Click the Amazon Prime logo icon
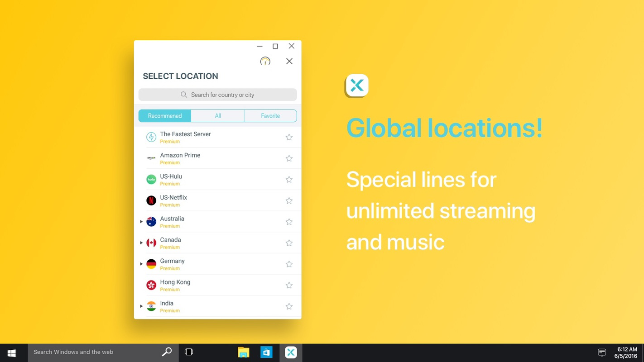This screenshot has height=362, width=644. coord(151,158)
